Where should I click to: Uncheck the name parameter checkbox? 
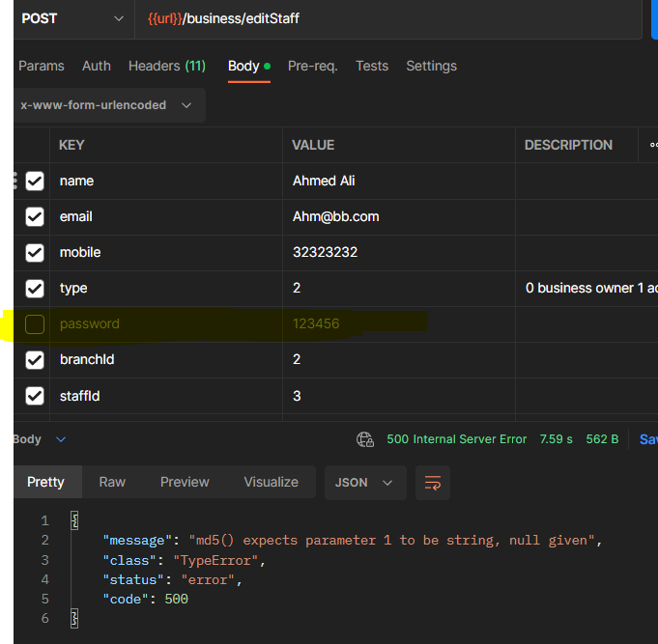[35, 181]
